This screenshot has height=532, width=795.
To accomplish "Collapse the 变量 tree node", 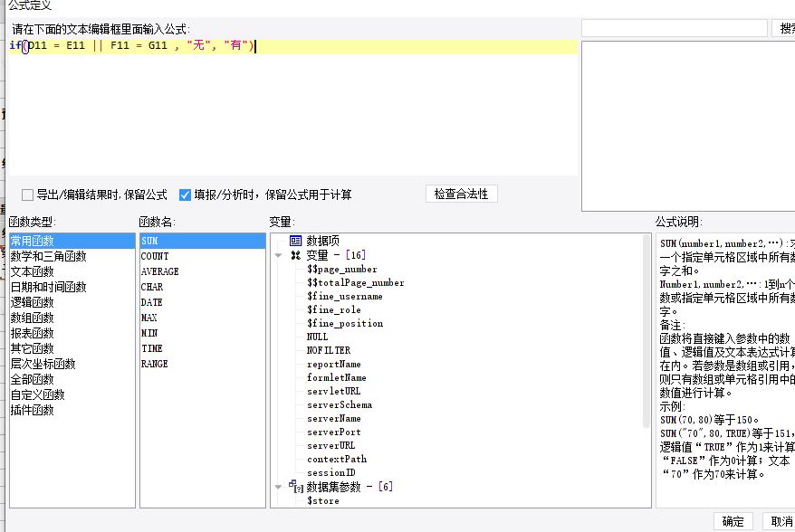I will [x=279, y=256].
